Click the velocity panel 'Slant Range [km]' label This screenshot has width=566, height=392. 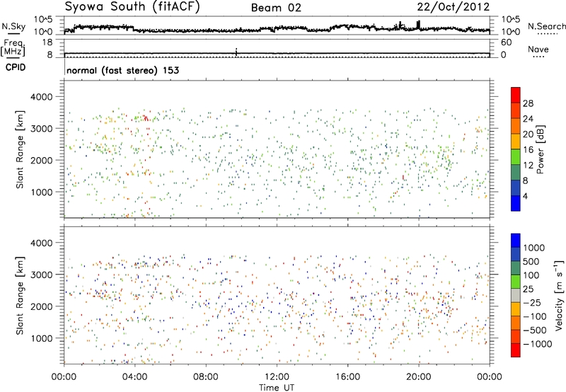[20, 296]
